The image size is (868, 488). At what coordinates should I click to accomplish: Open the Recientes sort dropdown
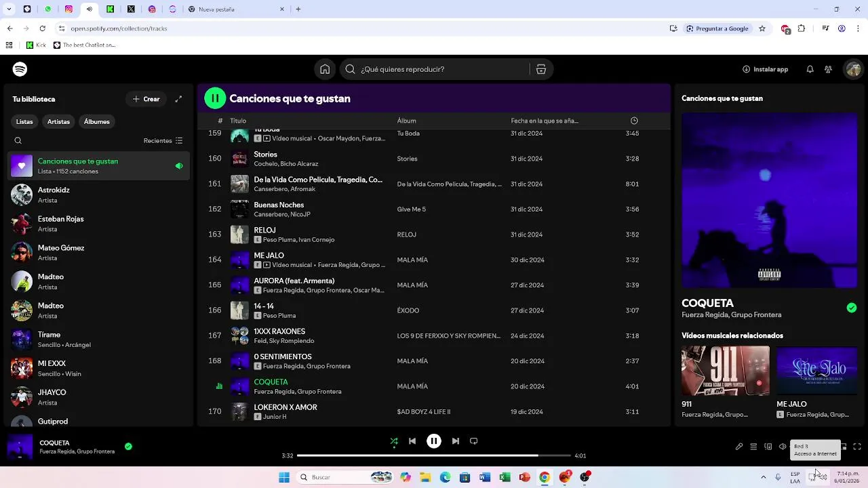point(163,141)
